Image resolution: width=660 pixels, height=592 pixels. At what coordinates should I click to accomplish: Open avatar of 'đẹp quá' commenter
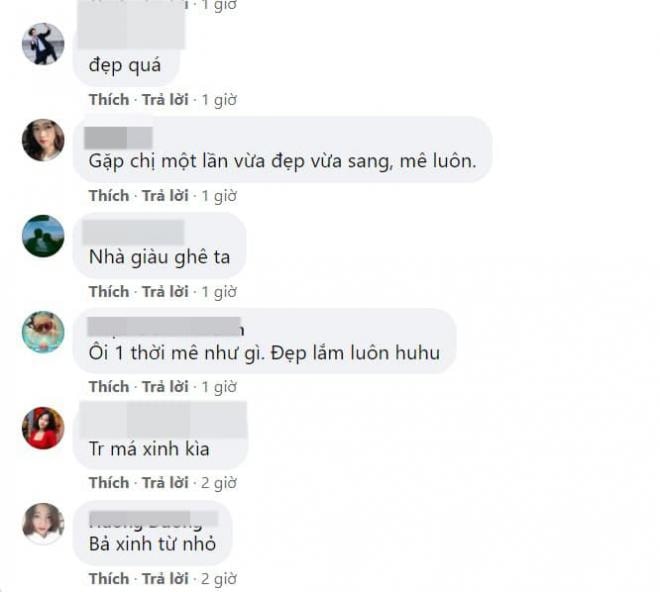pos(43,44)
